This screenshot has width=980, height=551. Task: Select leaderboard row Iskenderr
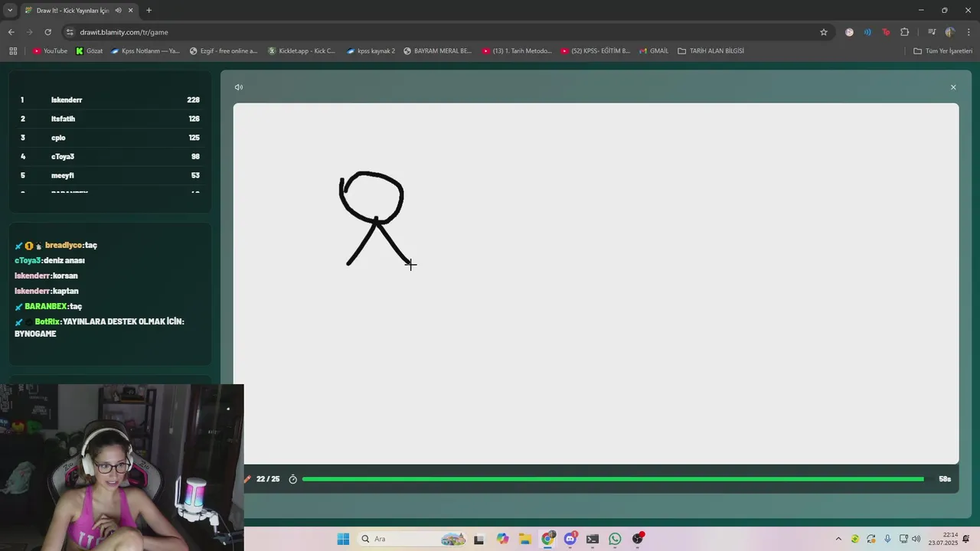(109, 100)
